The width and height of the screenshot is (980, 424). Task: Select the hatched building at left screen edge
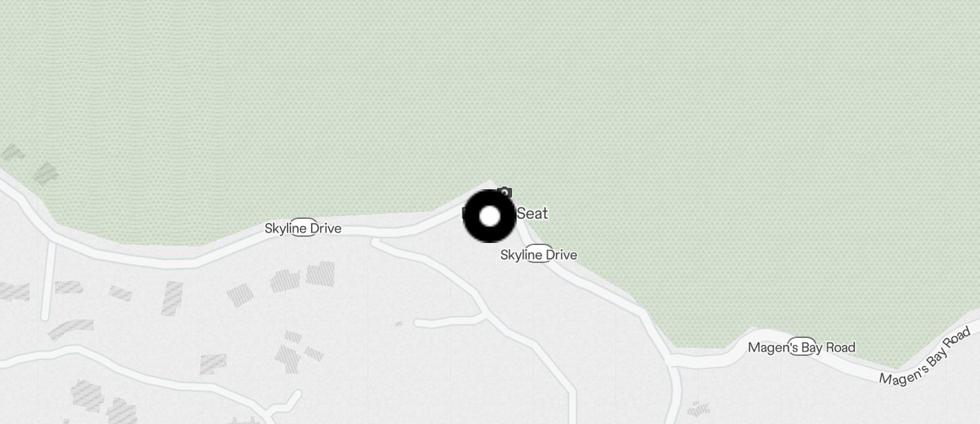[14, 292]
